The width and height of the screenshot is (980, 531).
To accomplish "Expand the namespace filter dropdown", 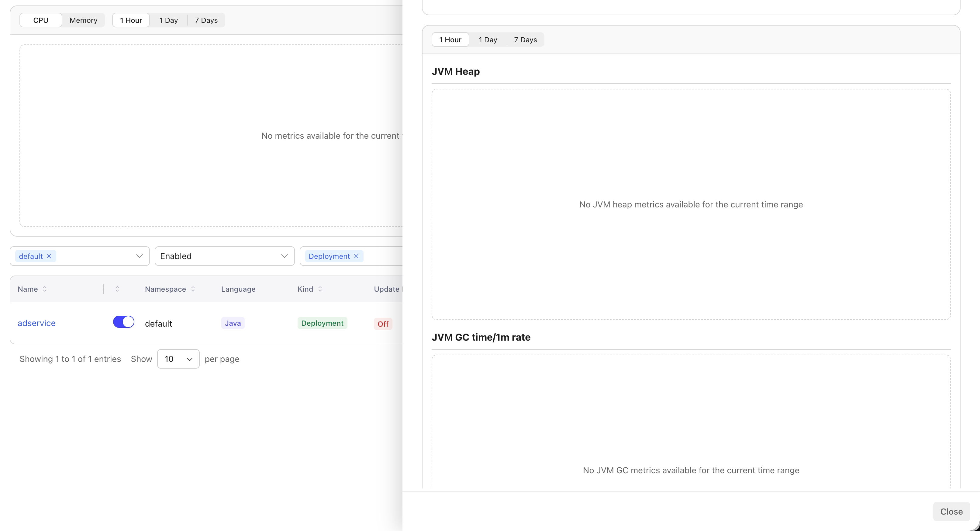I will tap(139, 256).
